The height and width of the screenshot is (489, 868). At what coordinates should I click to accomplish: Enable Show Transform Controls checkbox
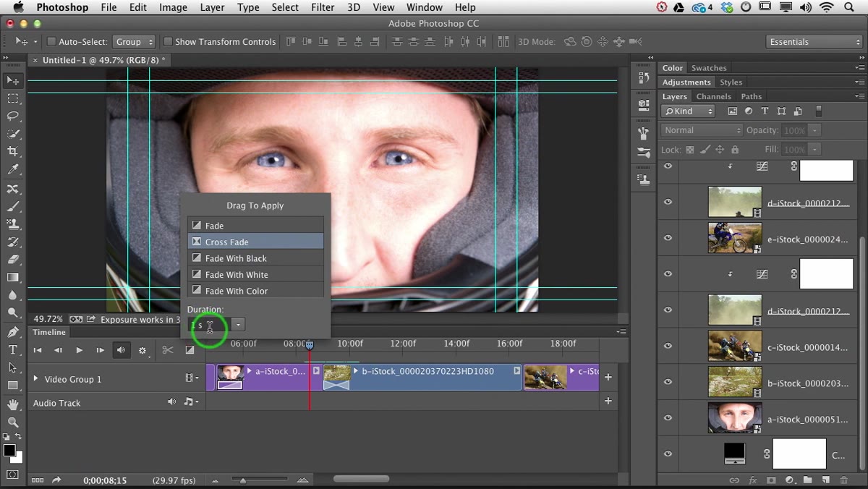pos(168,42)
